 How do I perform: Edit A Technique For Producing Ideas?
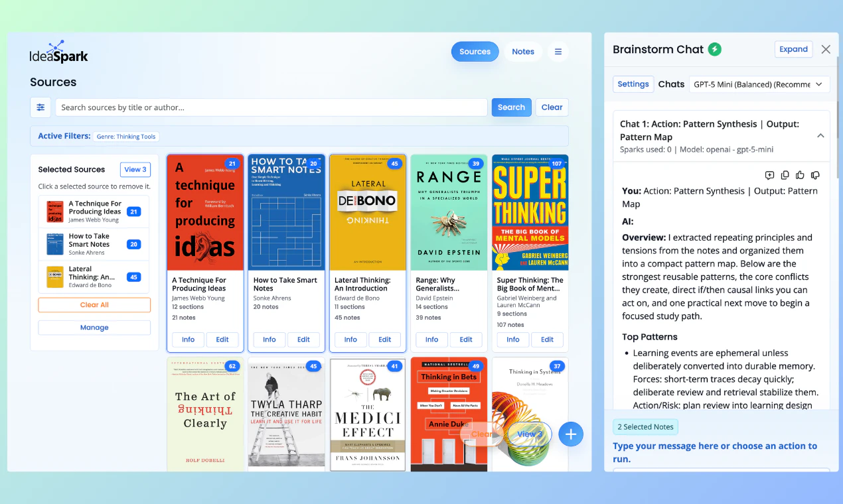coord(222,340)
